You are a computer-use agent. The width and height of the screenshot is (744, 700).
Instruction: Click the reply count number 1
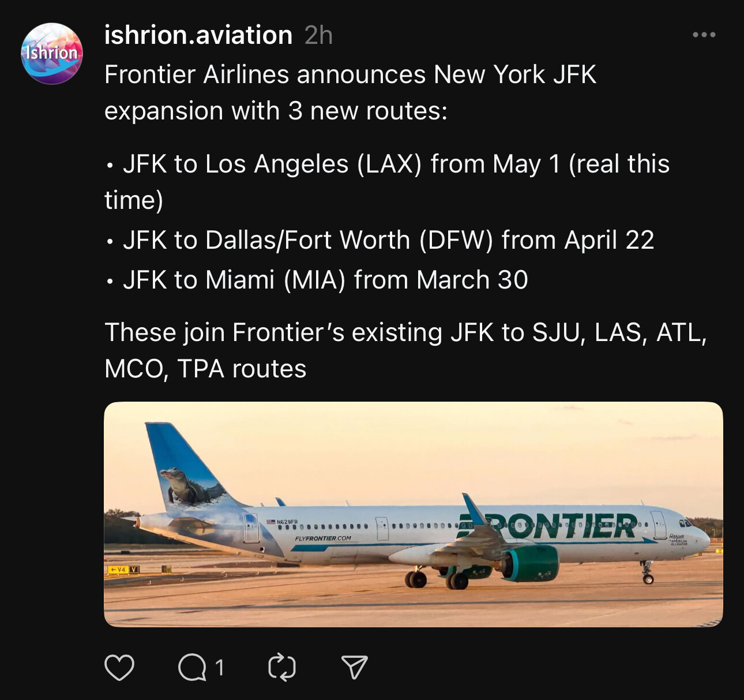click(220, 668)
